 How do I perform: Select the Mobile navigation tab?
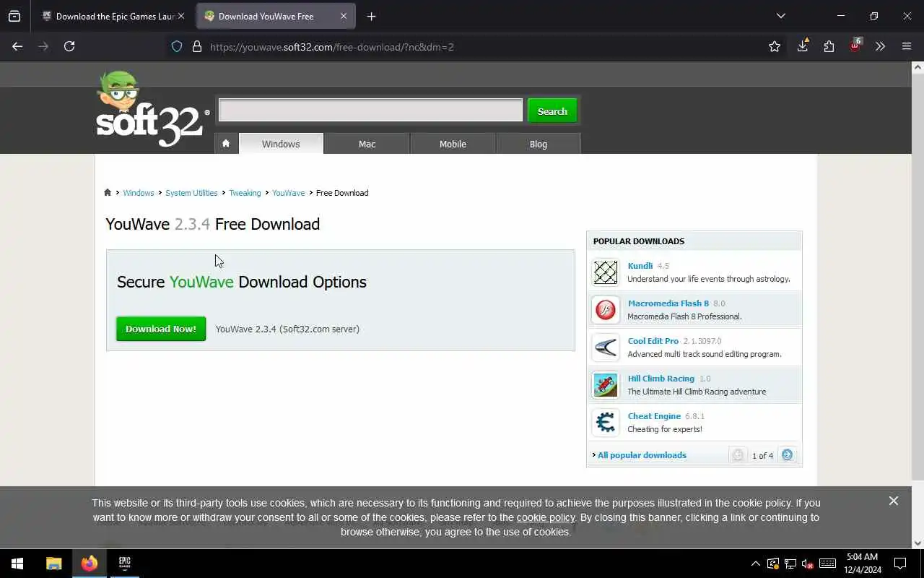click(x=453, y=144)
